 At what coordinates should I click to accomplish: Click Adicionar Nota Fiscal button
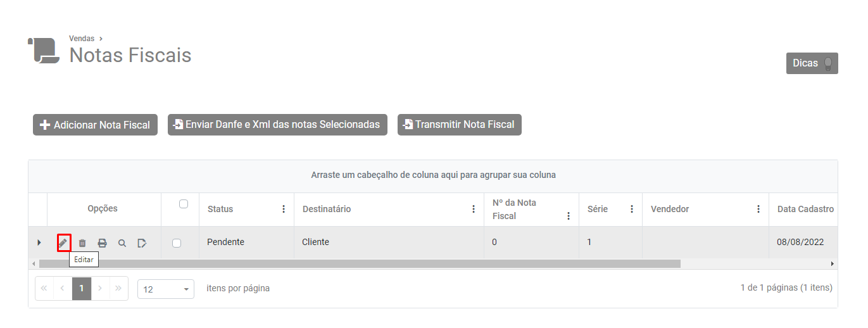coord(95,125)
